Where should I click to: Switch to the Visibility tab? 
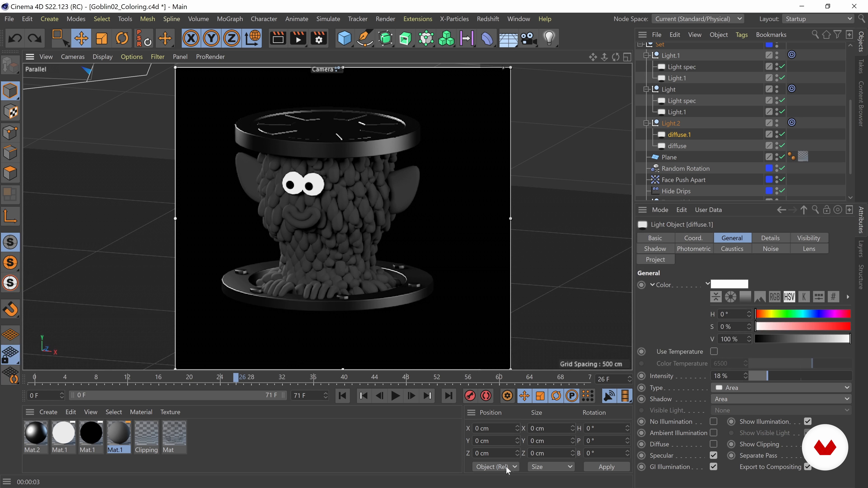pos(809,238)
